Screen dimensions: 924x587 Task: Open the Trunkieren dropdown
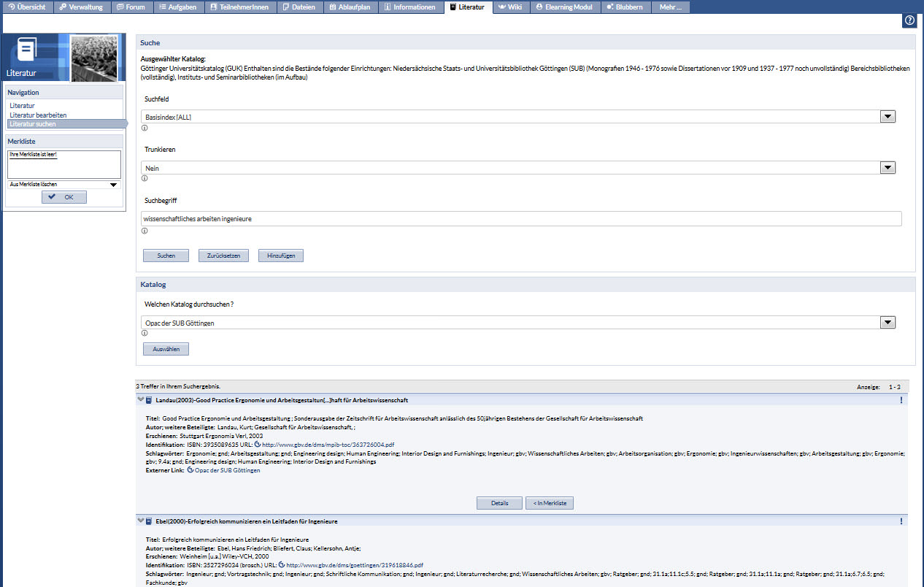[888, 168]
